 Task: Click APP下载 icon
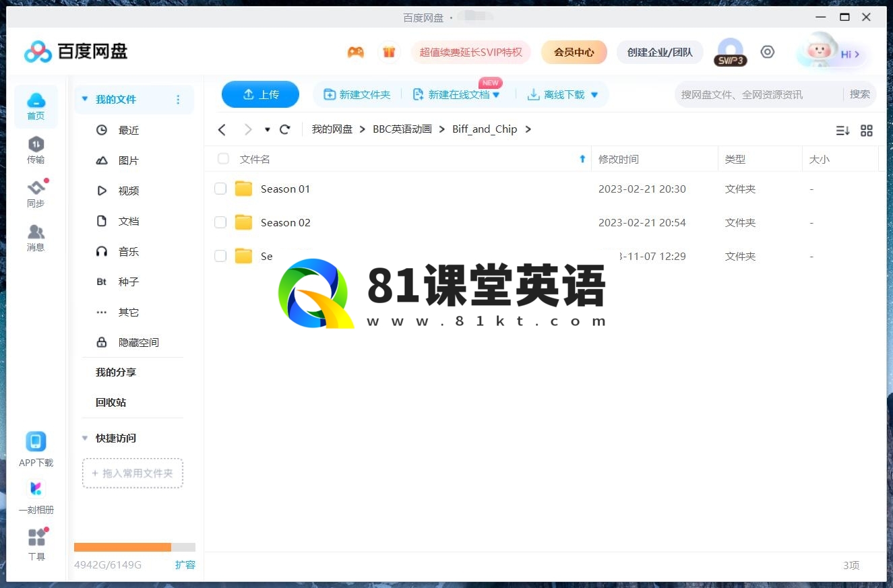pos(36,442)
